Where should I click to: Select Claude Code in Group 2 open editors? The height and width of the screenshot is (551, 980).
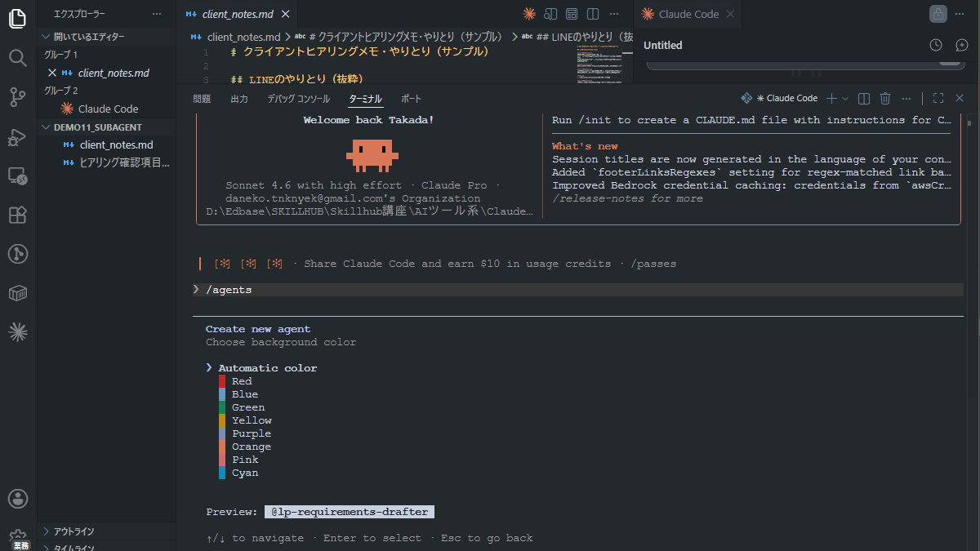tap(107, 109)
